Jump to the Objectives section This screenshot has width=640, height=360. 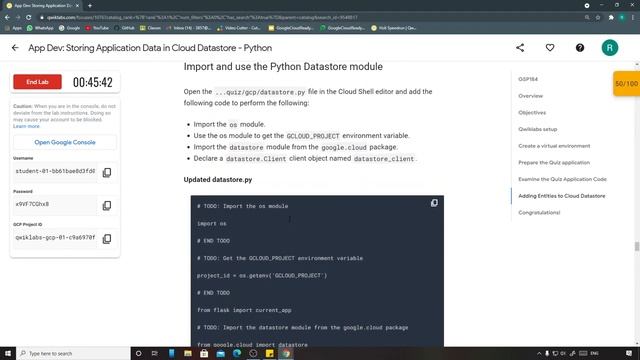coord(532,113)
